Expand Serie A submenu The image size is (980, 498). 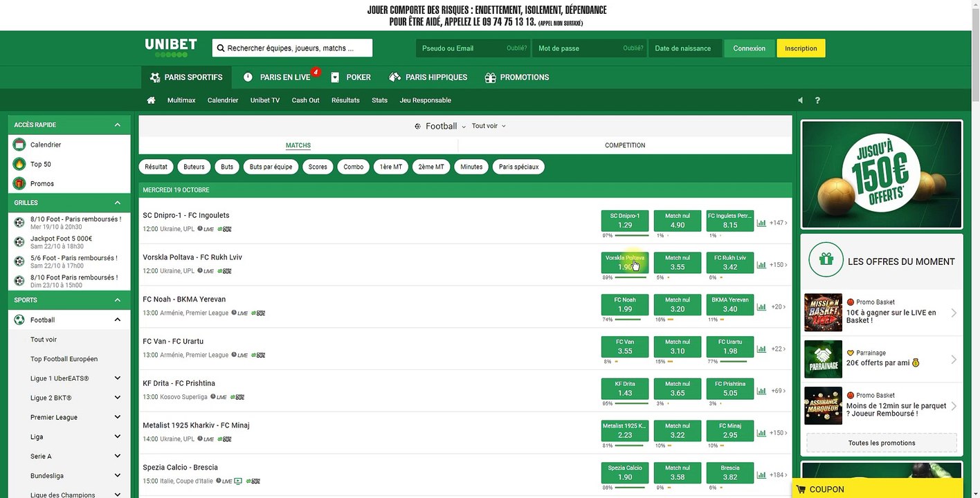(x=118, y=456)
